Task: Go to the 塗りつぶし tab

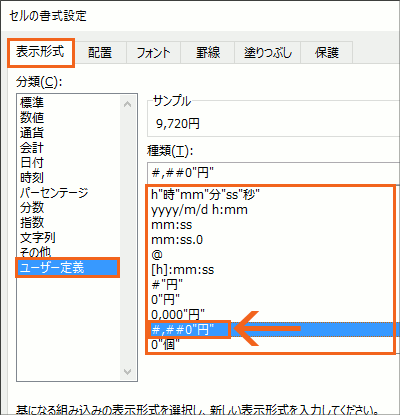Action: 268,52
